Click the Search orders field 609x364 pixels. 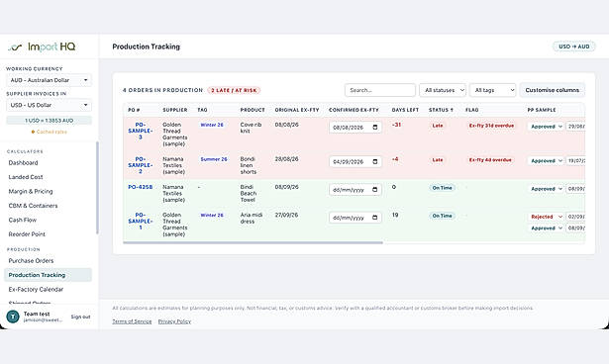380,90
